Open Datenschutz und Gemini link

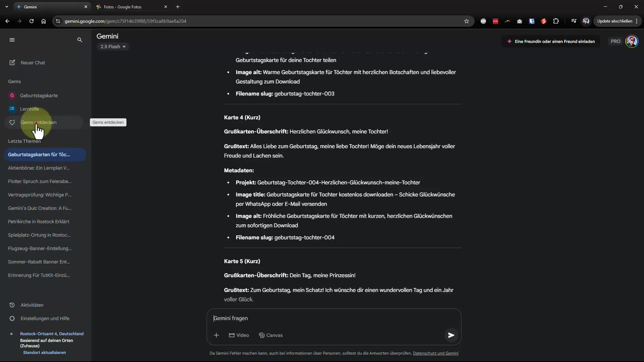[435, 353]
